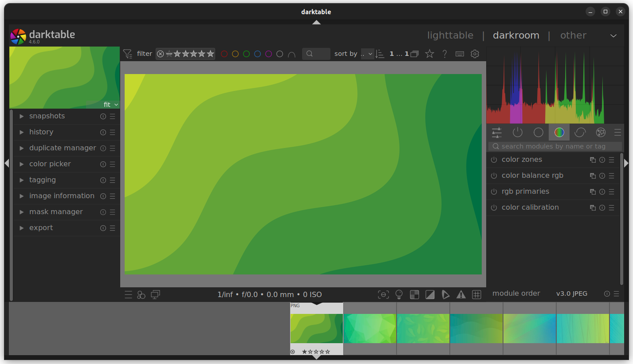Open darktable preferences gear icon
Screen dimensions: 633x364
[475, 54]
